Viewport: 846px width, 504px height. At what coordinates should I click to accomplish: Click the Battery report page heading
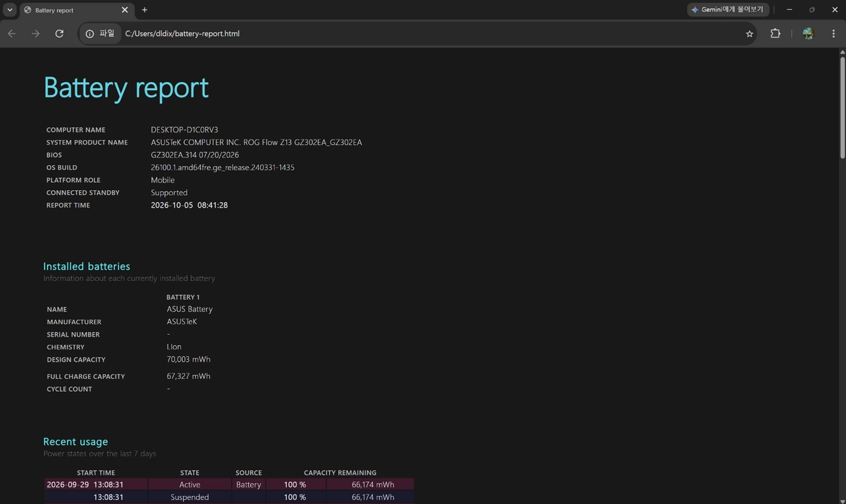(126, 87)
